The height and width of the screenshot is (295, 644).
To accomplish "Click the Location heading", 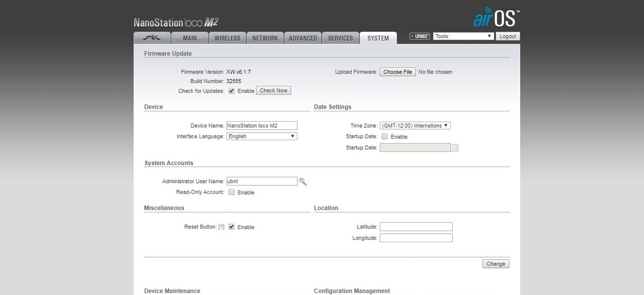I will tap(326, 208).
